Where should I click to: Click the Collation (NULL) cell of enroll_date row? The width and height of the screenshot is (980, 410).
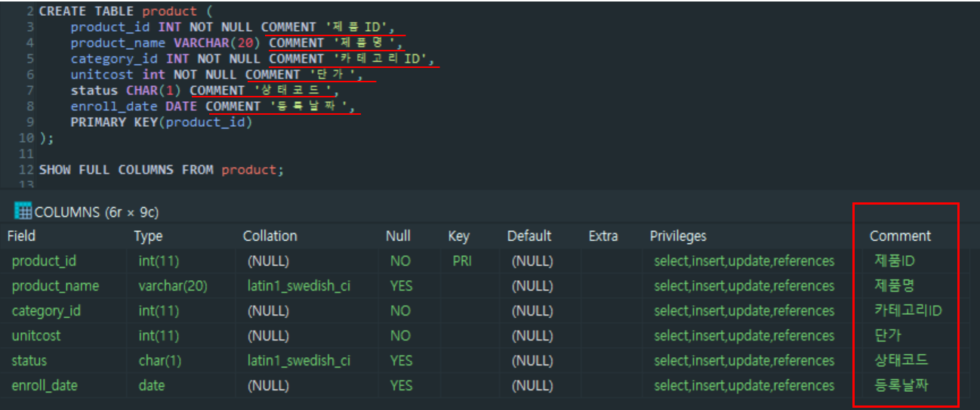pyautogui.click(x=268, y=386)
